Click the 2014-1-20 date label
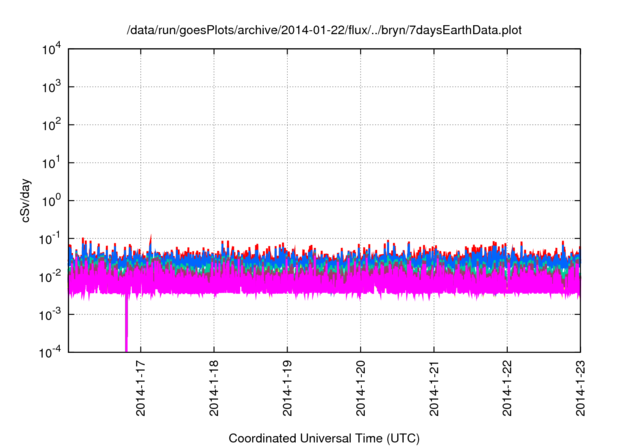This screenshot has height=448, width=640. [360, 388]
